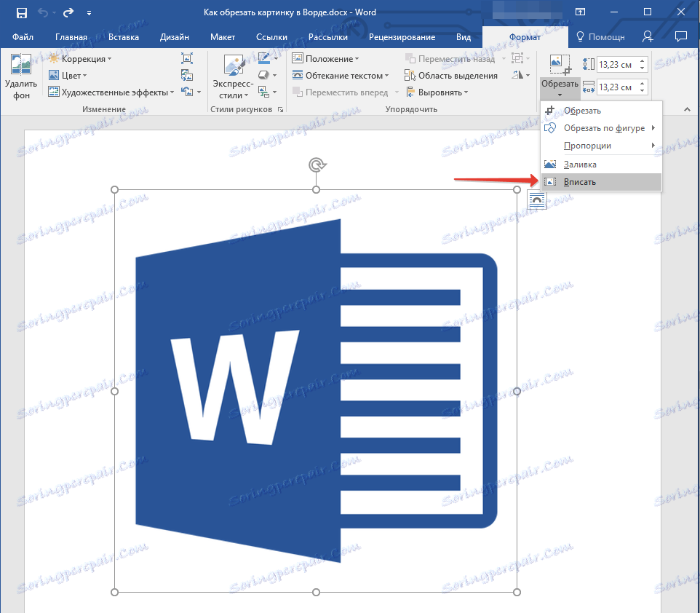
Task: Click the Picture Layout icon
Action: click(264, 92)
